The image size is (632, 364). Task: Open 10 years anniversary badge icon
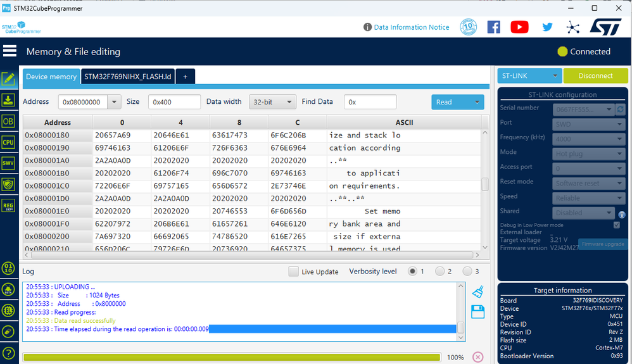pos(469,27)
